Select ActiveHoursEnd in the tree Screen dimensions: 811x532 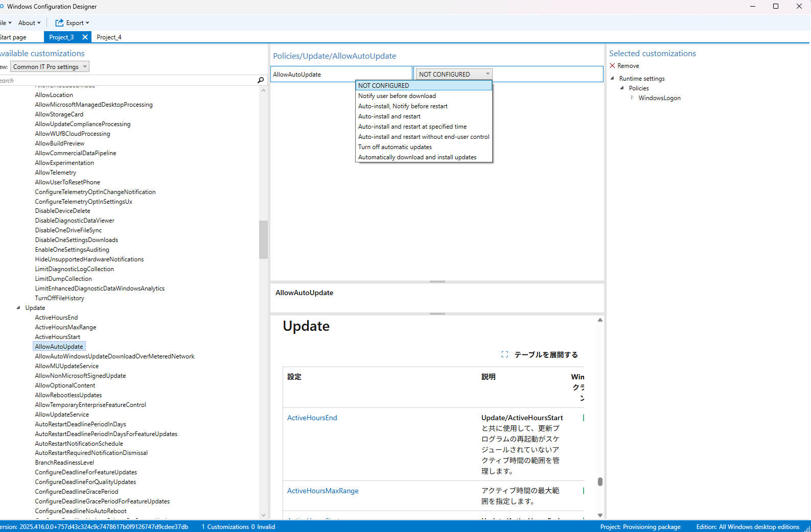click(x=56, y=318)
